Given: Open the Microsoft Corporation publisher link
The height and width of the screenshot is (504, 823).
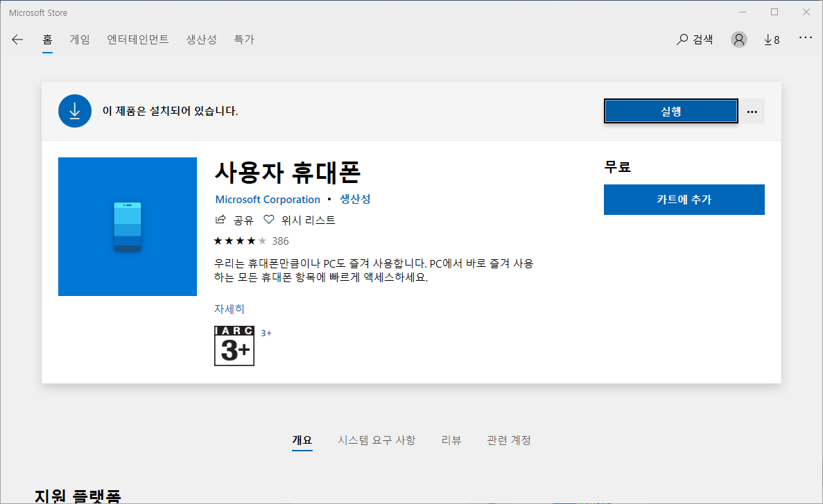Looking at the screenshot, I should point(268,200).
